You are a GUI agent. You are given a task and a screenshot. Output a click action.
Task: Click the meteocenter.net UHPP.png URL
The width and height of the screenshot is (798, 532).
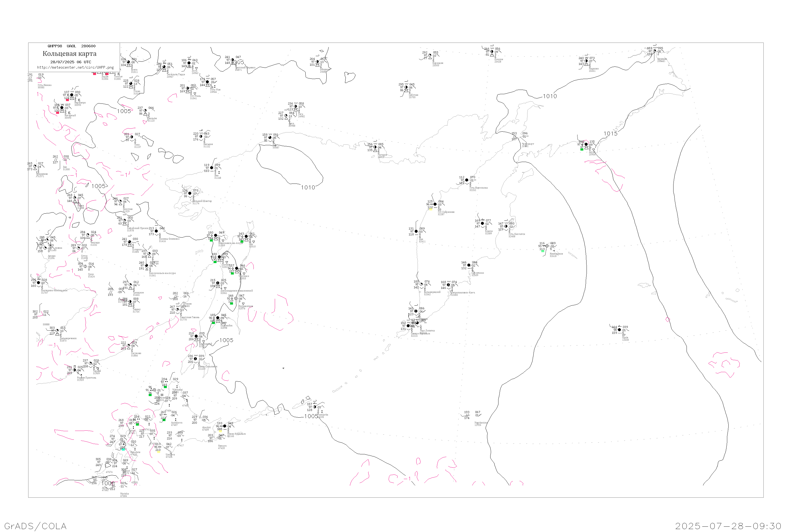click(75, 68)
